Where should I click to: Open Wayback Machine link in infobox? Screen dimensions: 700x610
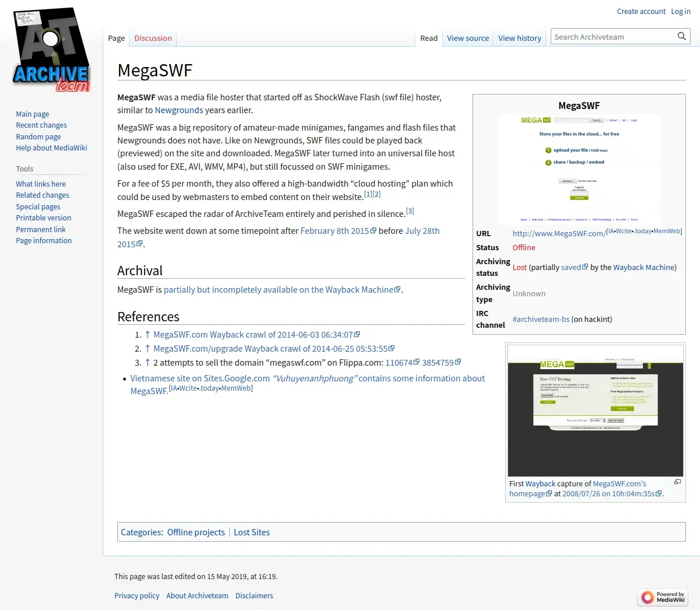(x=644, y=267)
